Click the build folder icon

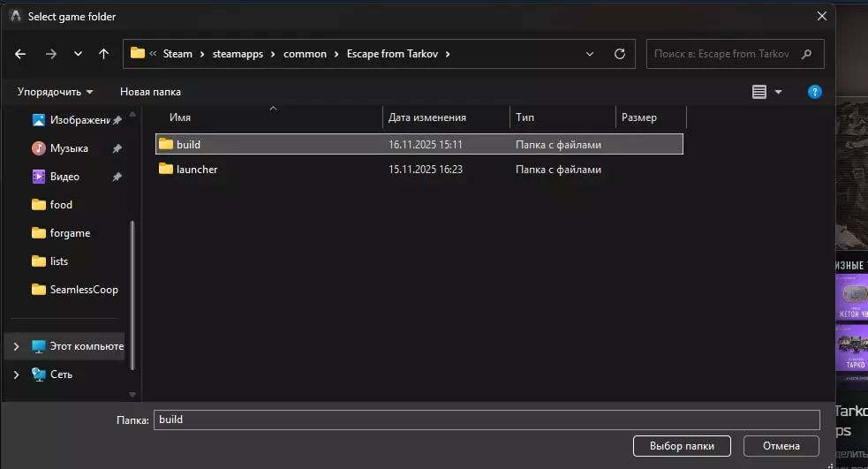point(165,143)
